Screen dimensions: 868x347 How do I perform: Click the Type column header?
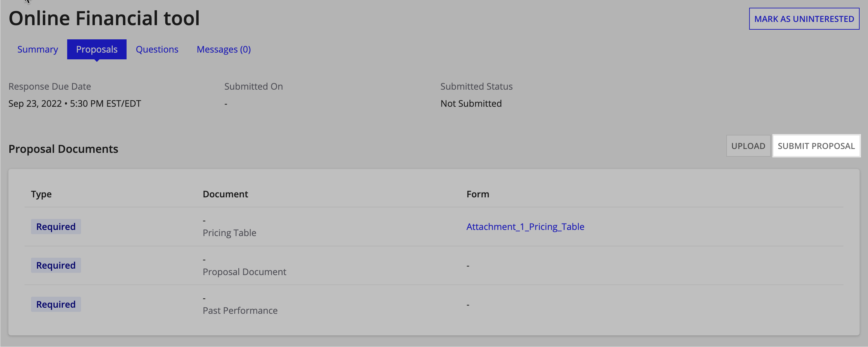[x=41, y=194]
